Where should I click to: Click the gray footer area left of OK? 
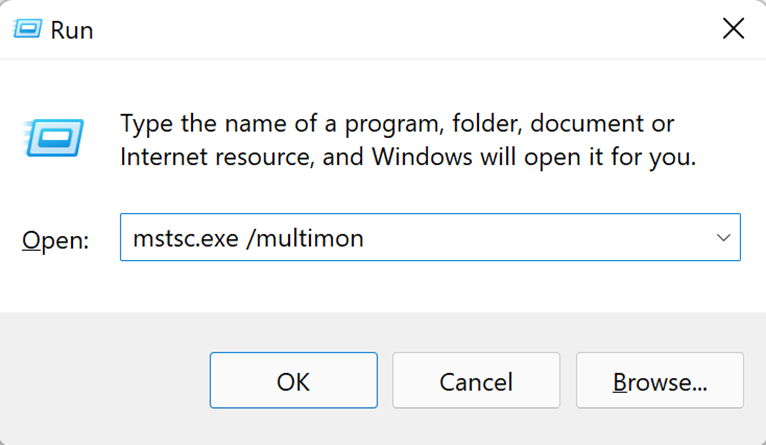pyautogui.click(x=105, y=380)
